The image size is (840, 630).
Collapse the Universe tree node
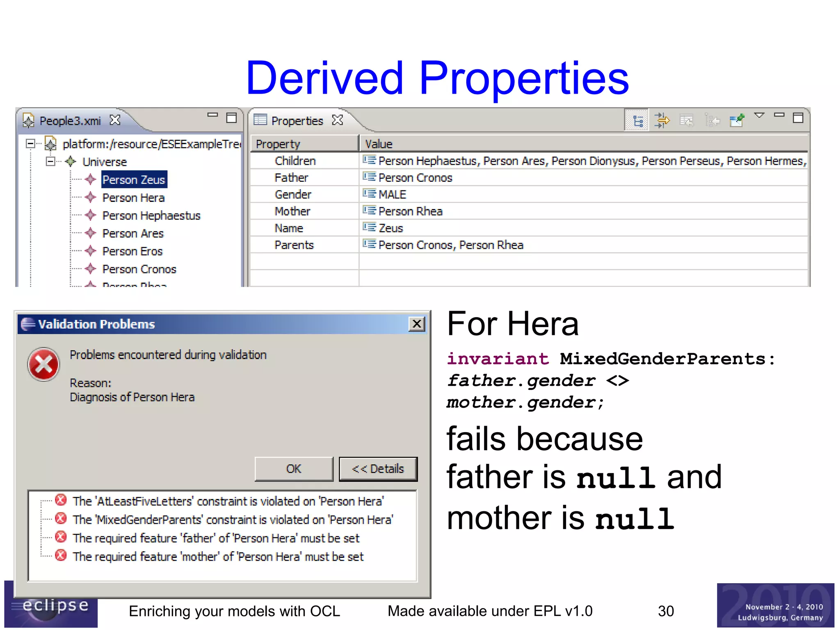(x=50, y=161)
